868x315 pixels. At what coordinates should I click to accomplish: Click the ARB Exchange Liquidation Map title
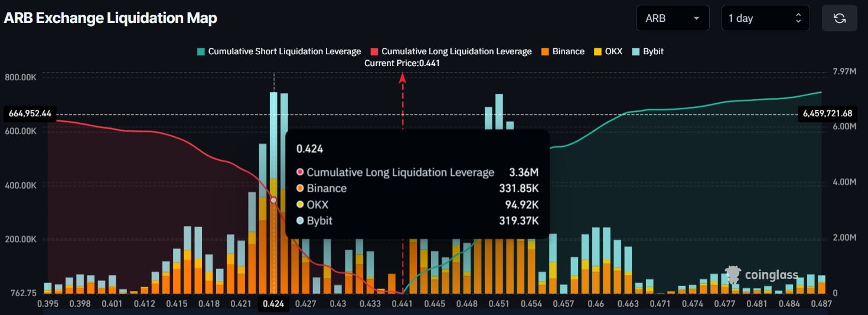click(x=110, y=18)
